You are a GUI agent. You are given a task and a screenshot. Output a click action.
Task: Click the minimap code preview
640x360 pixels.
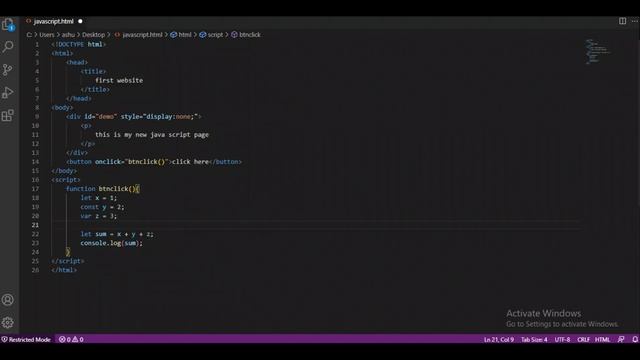[x=598, y=52]
